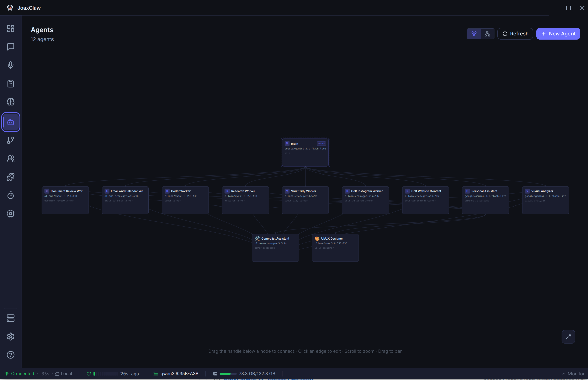The width and height of the screenshot is (588, 380).
Task: Select the Golf Website Content node
Action: click(425, 200)
